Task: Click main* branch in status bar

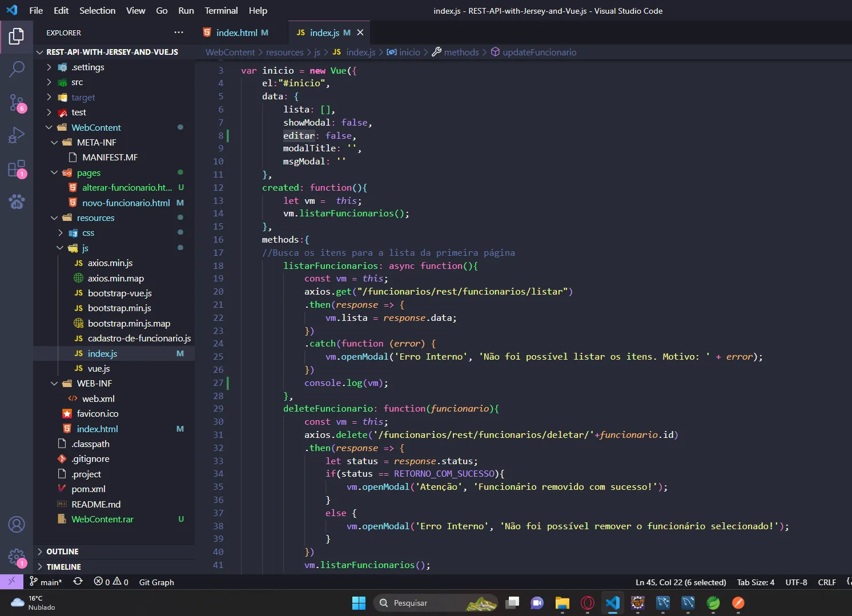Action: (x=46, y=582)
